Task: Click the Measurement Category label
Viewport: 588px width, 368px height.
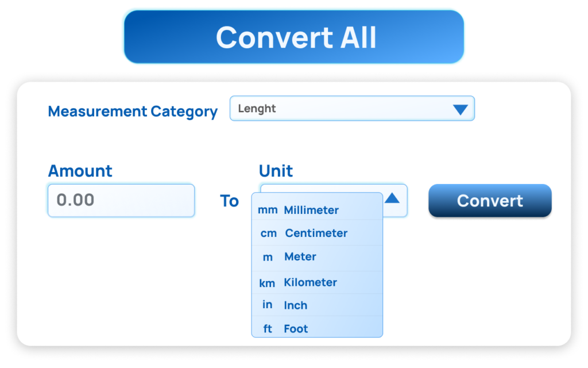Action: point(133,111)
